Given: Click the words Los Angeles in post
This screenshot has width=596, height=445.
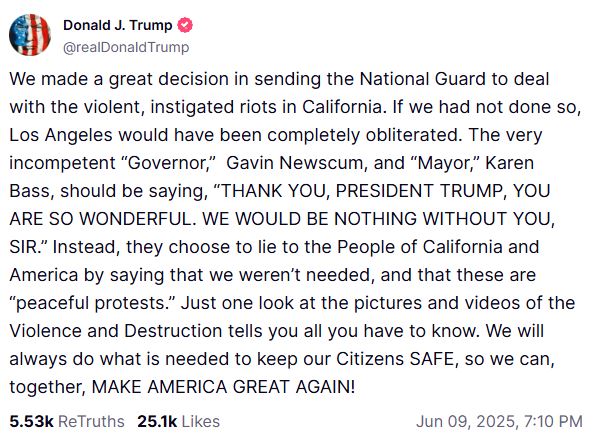Looking at the screenshot, I should tap(61, 135).
